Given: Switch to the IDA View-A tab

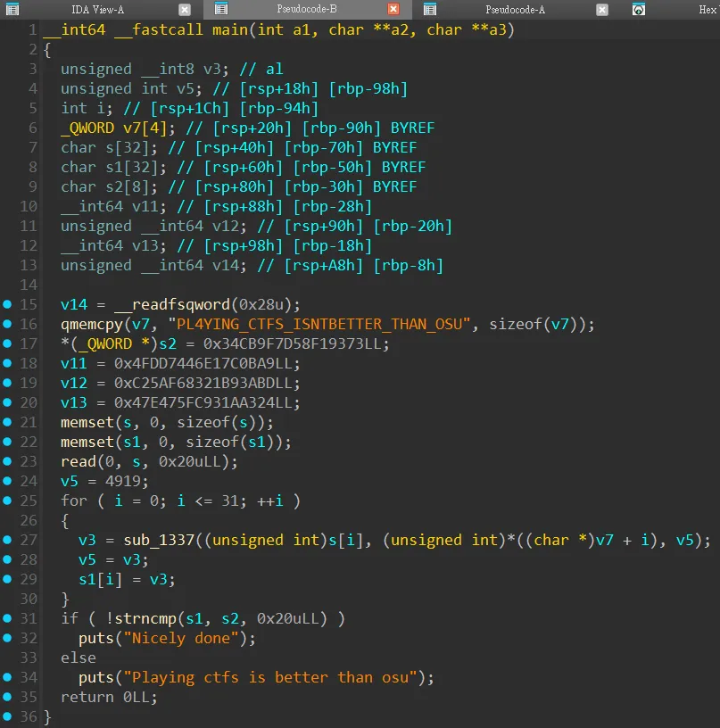Looking at the screenshot, I should click(x=97, y=9).
